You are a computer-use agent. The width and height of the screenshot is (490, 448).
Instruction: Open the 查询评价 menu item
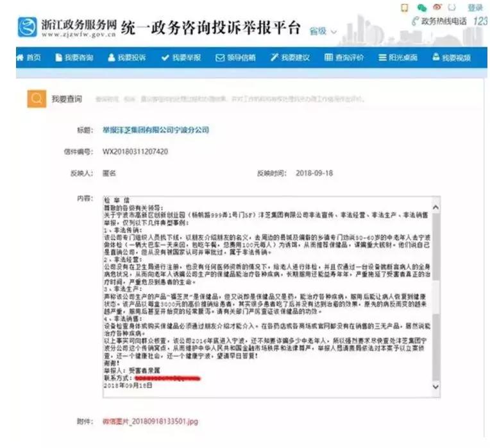click(x=350, y=58)
